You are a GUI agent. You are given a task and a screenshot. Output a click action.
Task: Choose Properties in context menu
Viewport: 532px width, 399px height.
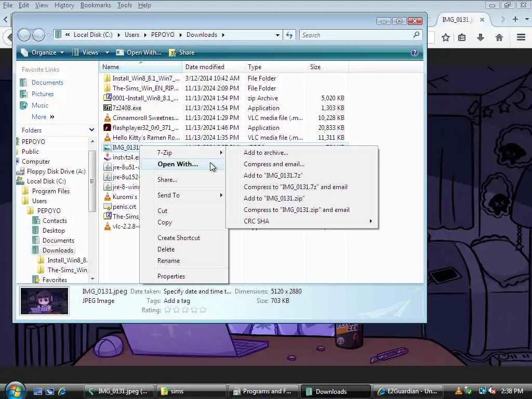click(171, 276)
